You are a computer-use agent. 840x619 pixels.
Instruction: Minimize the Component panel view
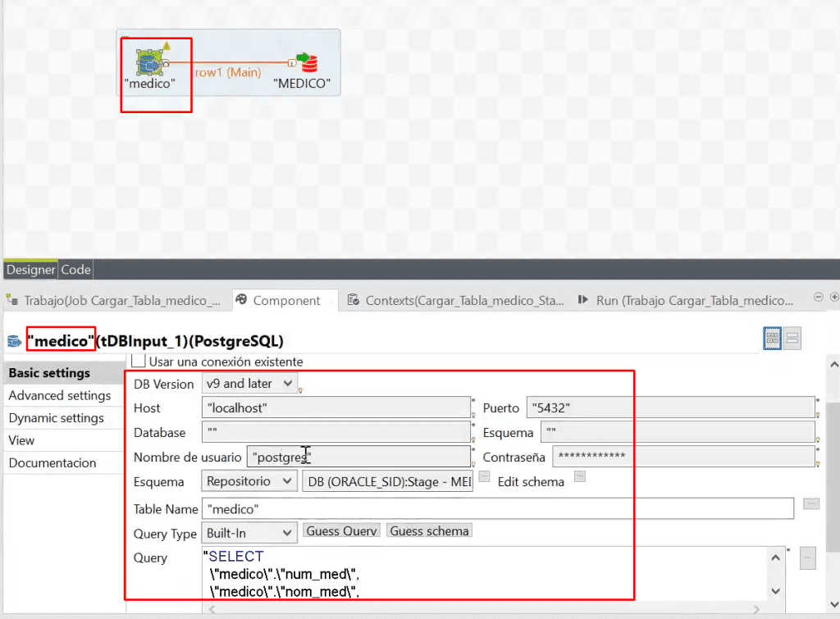tap(818, 297)
